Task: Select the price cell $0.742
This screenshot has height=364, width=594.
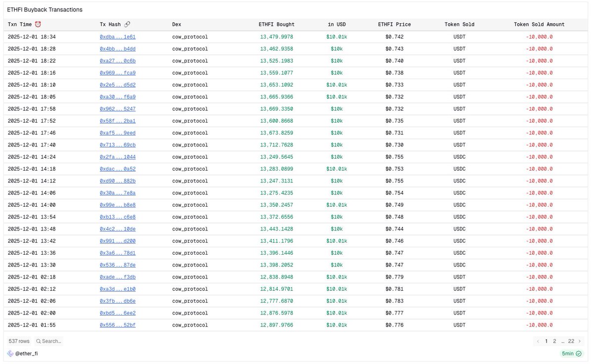Action: 395,37
